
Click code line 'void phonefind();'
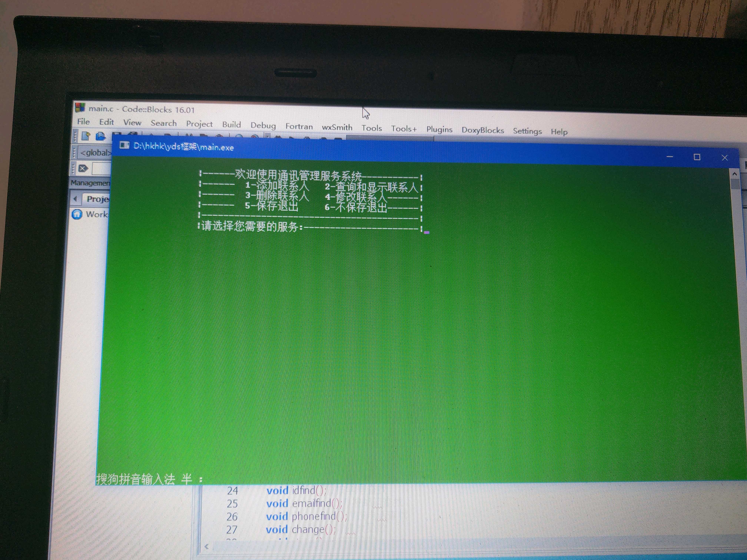point(307,516)
